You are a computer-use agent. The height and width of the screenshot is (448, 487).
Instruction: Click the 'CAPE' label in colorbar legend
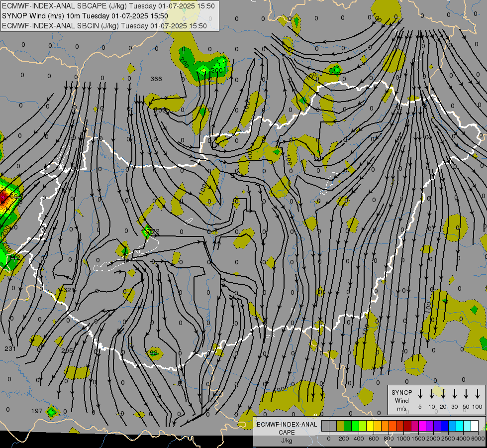pos(287,433)
